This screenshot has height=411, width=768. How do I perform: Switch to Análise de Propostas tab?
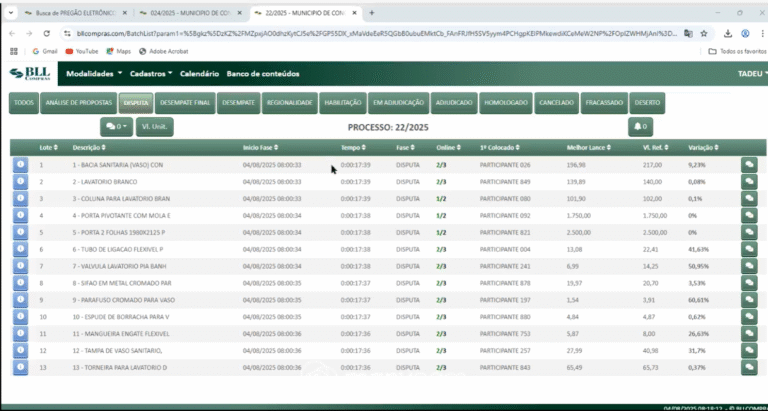pyautogui.click(x=79, y=103)
